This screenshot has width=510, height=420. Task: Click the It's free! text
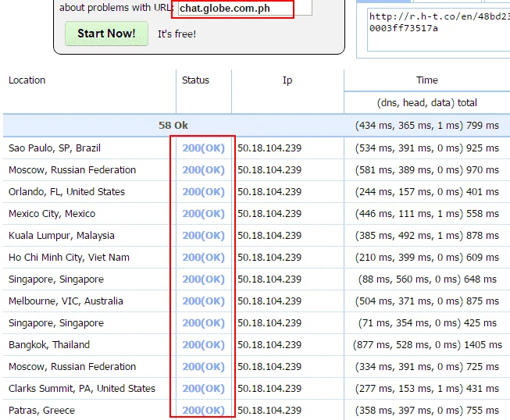point(177,34)
